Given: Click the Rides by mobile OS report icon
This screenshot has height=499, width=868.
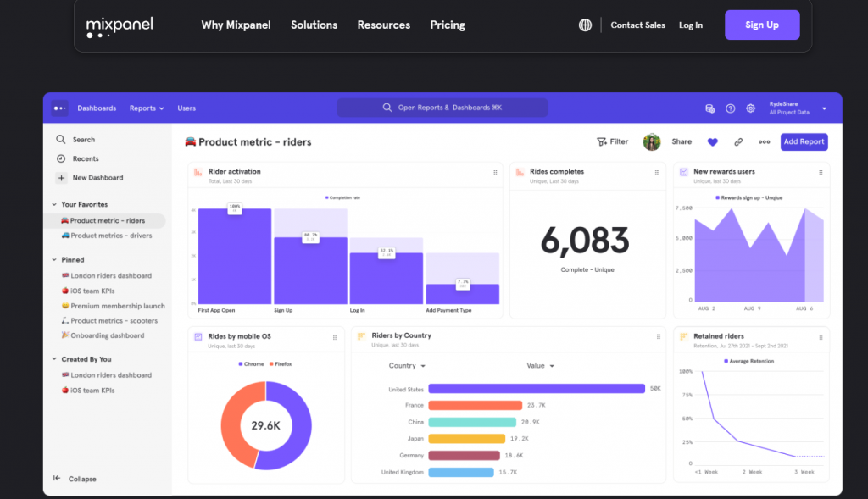Looking at the screenshot, I should pyautogui.click(x=198, y=337).
